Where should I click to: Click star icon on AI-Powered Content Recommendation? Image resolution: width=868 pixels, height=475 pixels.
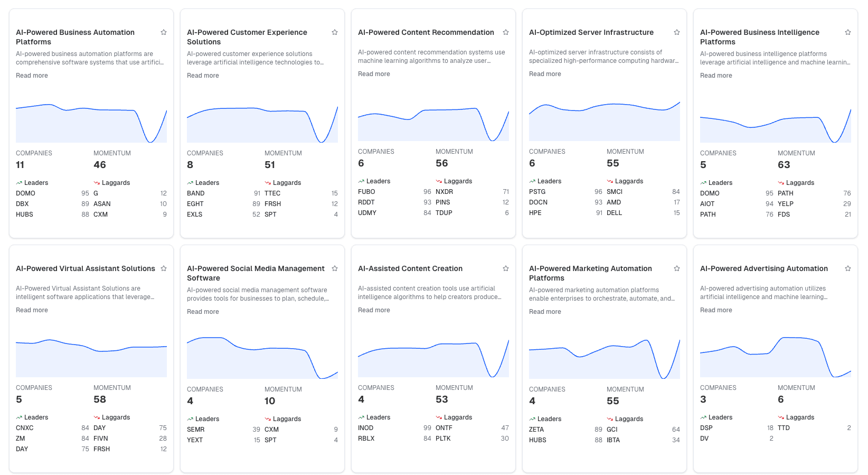(506, 32)
